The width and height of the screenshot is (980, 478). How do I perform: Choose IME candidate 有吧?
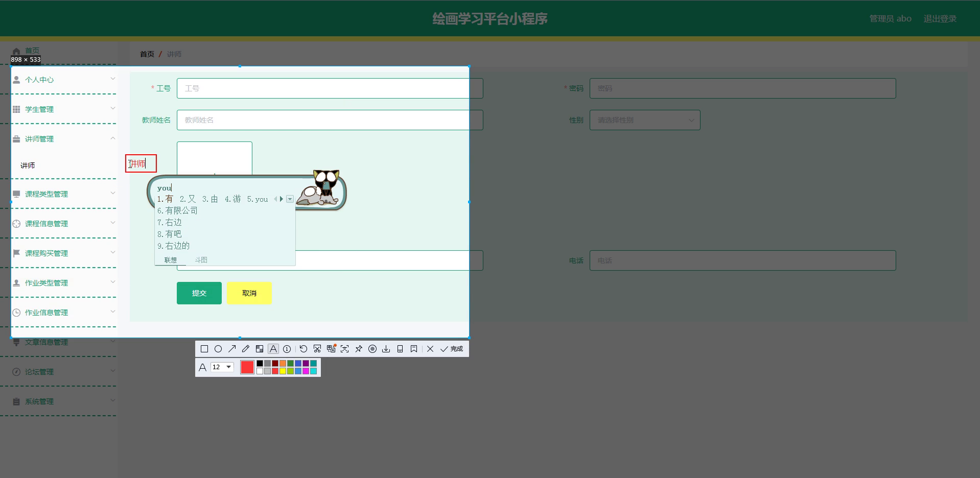click(x=170, y=234)
